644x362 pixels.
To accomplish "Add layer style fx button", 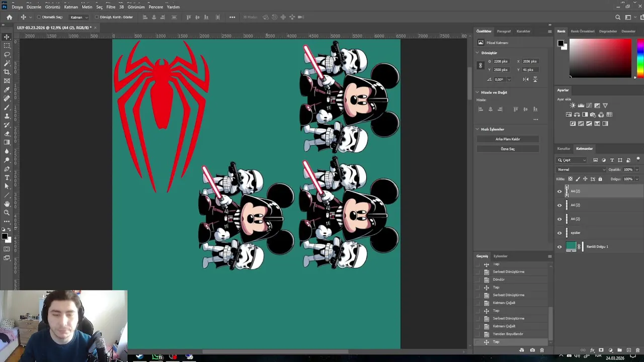I will click(x=592, y=350).
